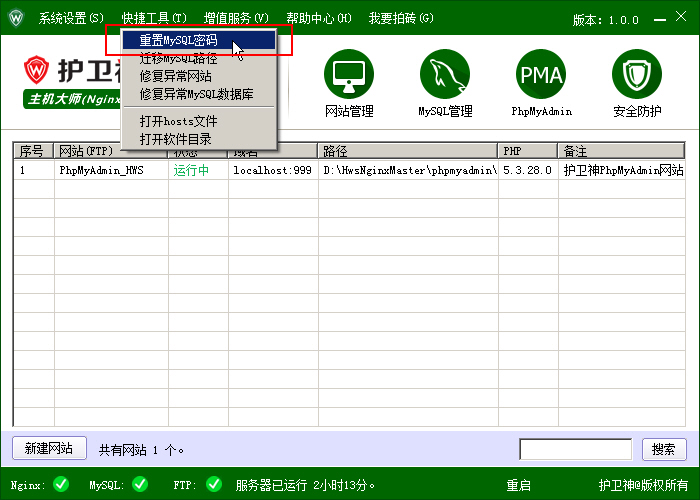Open the 网站管理 monitor icon
This screenshot has height=500, width=700.
pos(349,74)
